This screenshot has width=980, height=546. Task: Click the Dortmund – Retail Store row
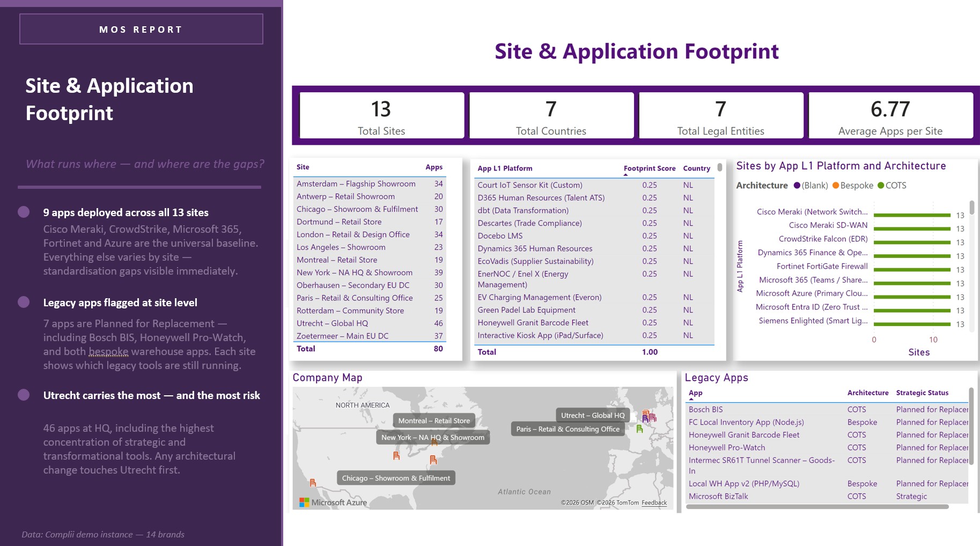[x=370, y=222]
